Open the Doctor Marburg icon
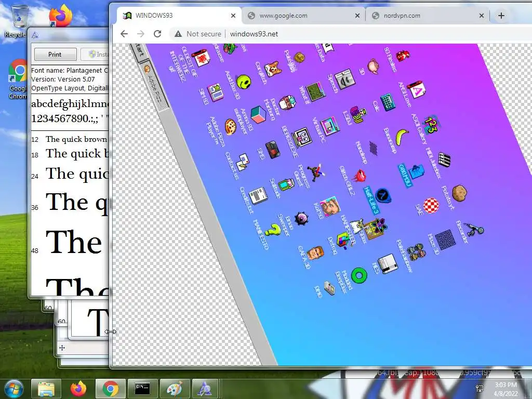The image size is (532, 399). [287, 103]
